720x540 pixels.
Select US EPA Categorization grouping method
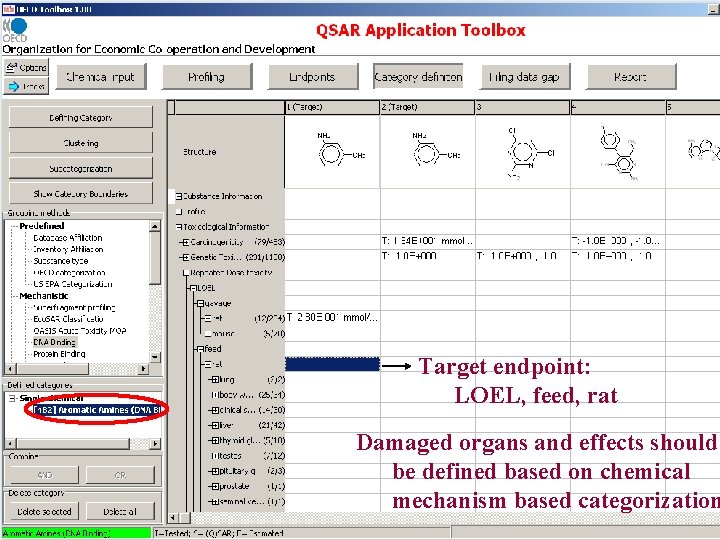[x=73, y=284]
